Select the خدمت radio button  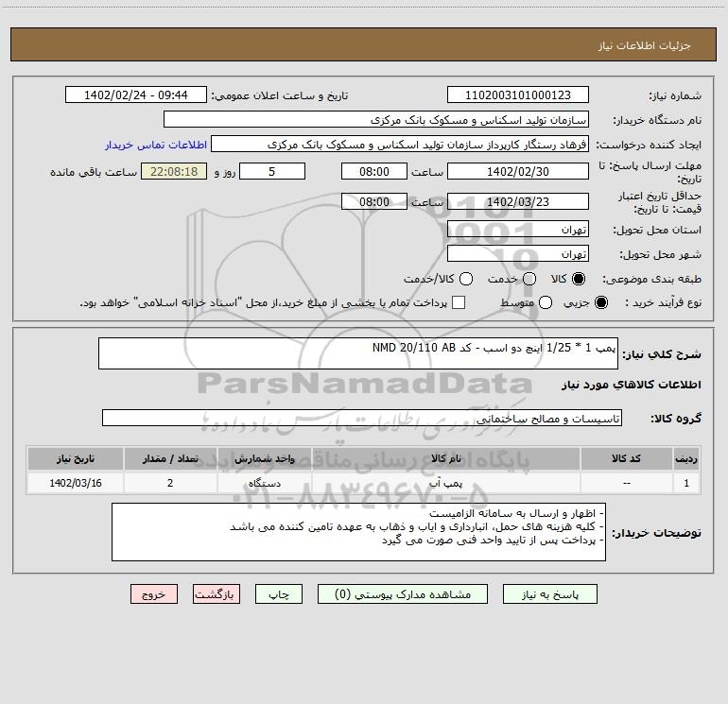(x=529, y=279)
